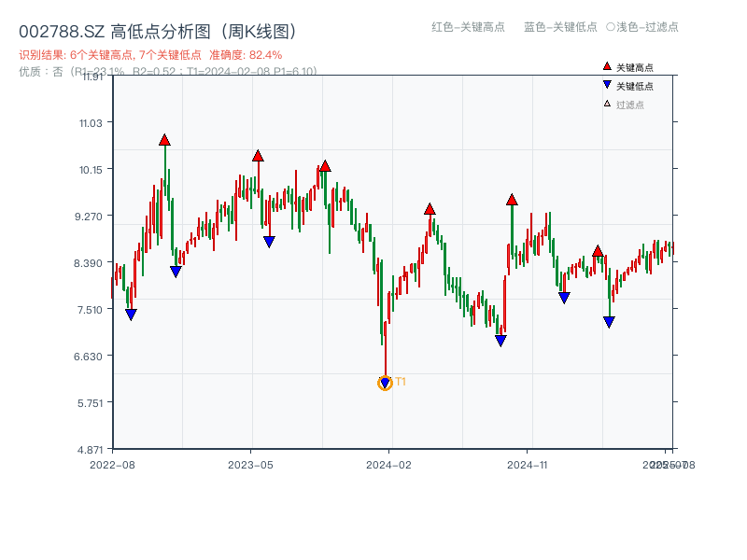The height and width of the screenshot is (560, 747).
Task: Click the 过滤点 legend label
Action: coord(629,105)
